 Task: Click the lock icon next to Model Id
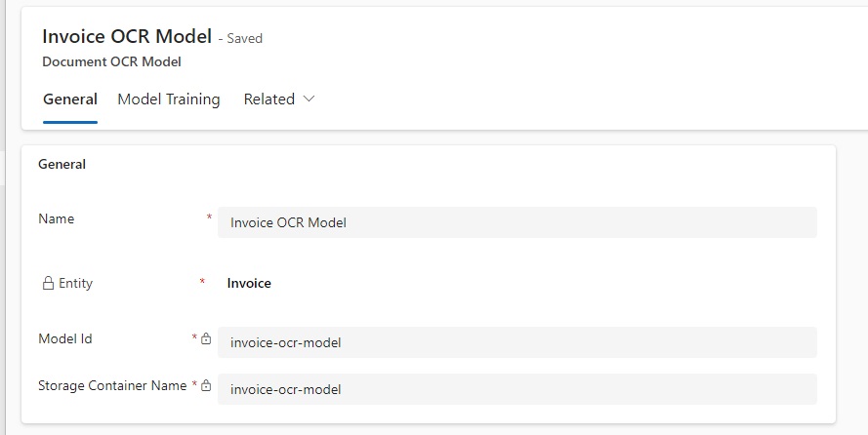(206, 339)
